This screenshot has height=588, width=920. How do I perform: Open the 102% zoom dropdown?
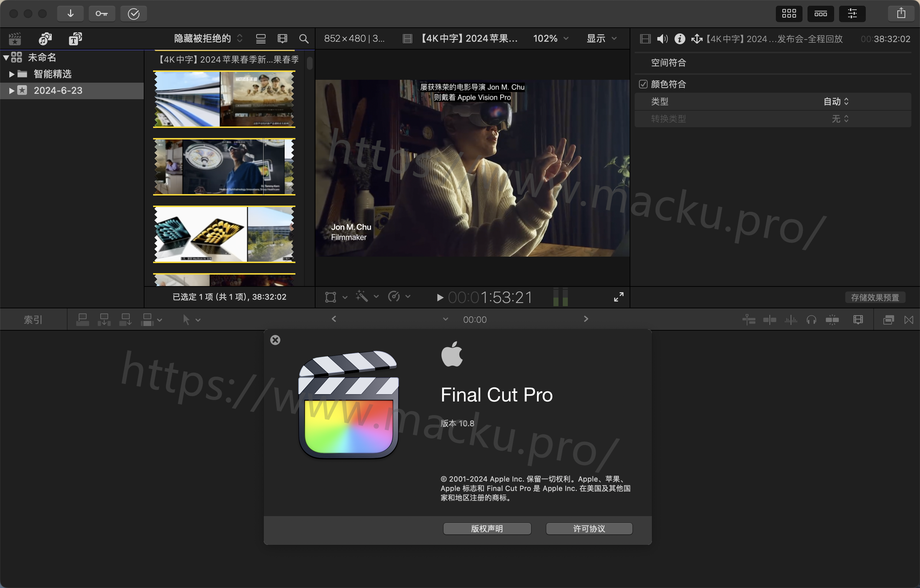pyautogui.click(x=551, y=38)
